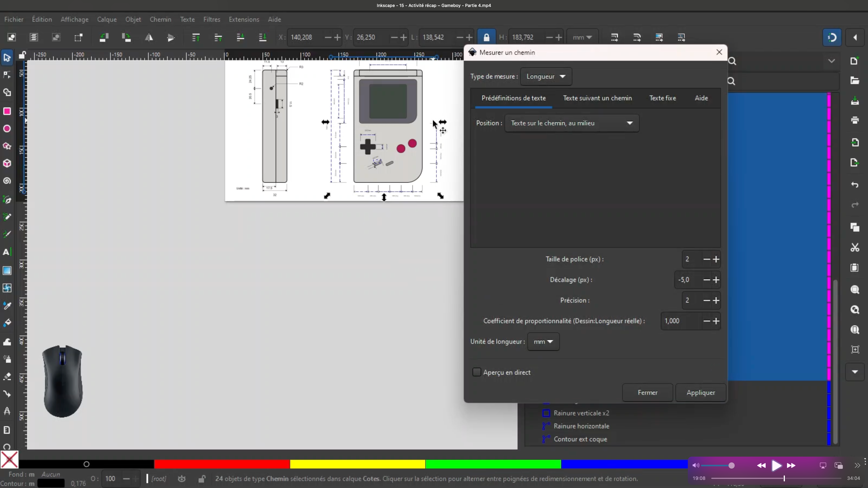The width and height of the screenshot is (868, 488).
Task: Enable the Aperçu en direct checkbox
Action: pos(476,372)
